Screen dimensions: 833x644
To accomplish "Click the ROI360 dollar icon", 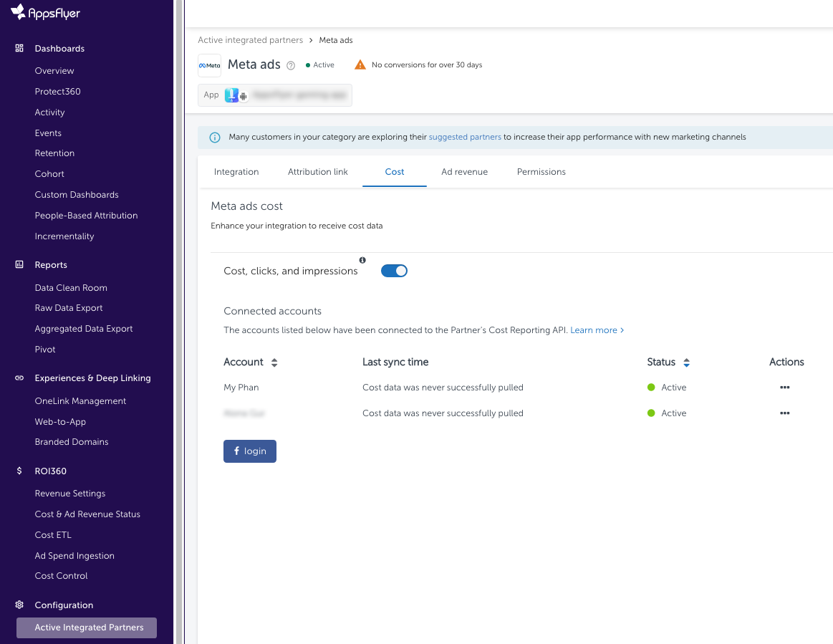I will pyautogui.click(x=19, y=471).
